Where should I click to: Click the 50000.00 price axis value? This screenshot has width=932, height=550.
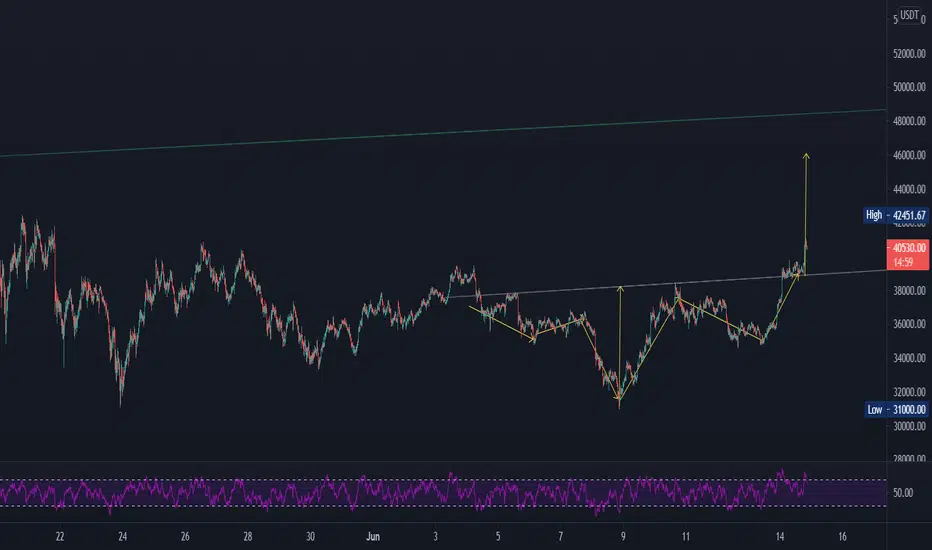(909, 87)
